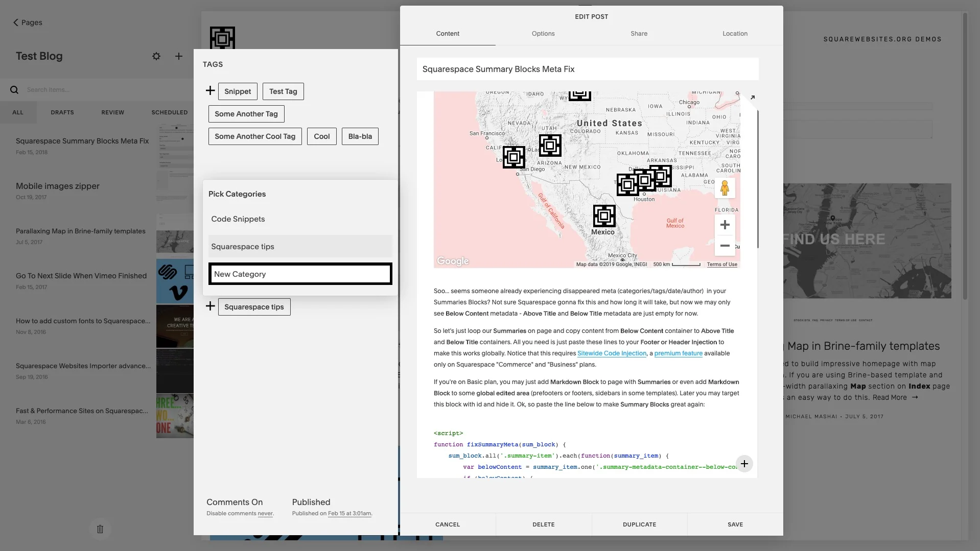Filter posts by SCHEDULED
The height and width of the screenshot is (551, 980).
pyautogui.click(x=170, y=112)
